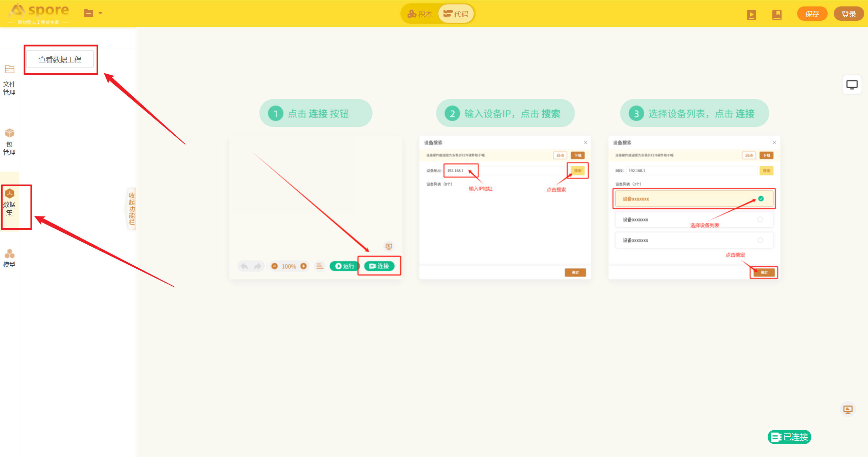Click the 登录 login button
Image resolution: width=868 pixels, height=457 pixels.
pyautogui.click(x=848, y=14)
